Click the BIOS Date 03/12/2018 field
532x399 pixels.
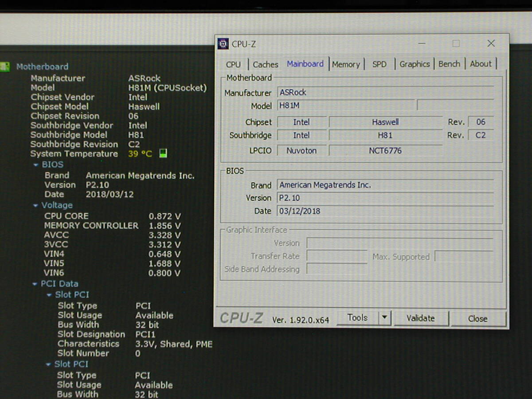tap(385, 211)
